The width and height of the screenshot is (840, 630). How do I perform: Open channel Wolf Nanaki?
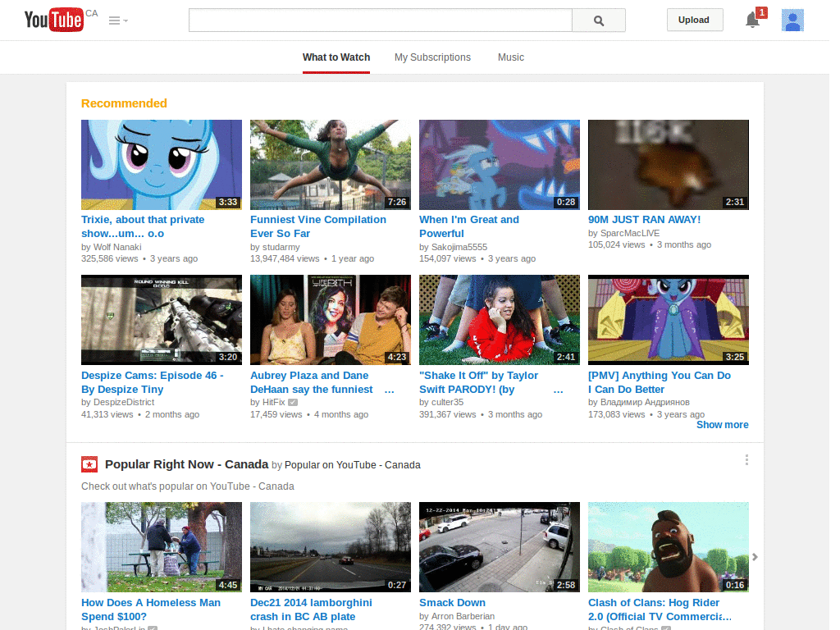117,247
